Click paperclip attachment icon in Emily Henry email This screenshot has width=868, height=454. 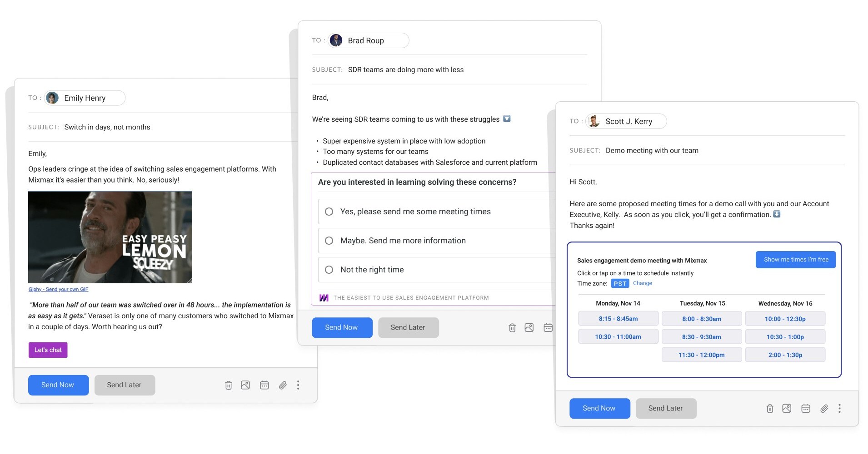283,385
